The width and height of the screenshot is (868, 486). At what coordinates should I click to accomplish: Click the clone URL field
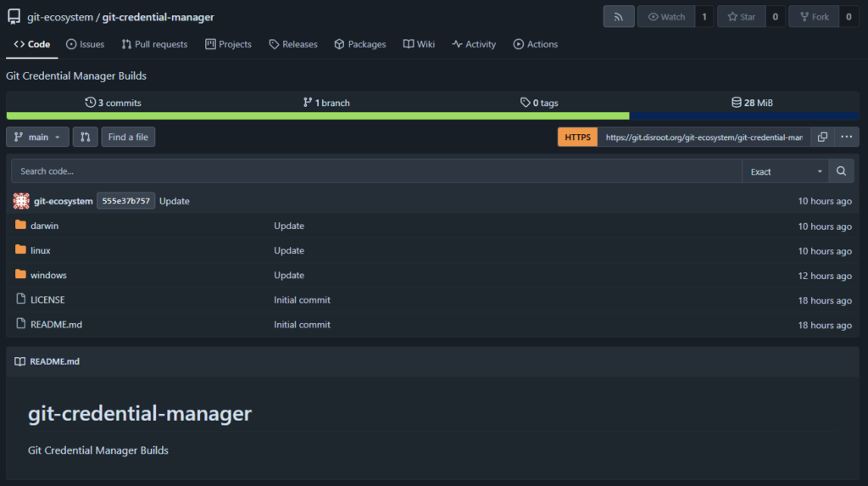704,137
